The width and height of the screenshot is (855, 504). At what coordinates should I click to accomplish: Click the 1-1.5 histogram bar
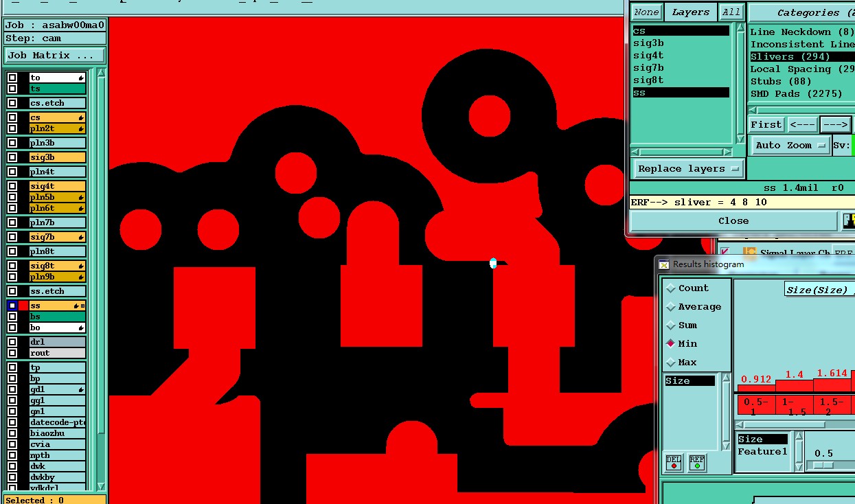[x=795, y=385]
